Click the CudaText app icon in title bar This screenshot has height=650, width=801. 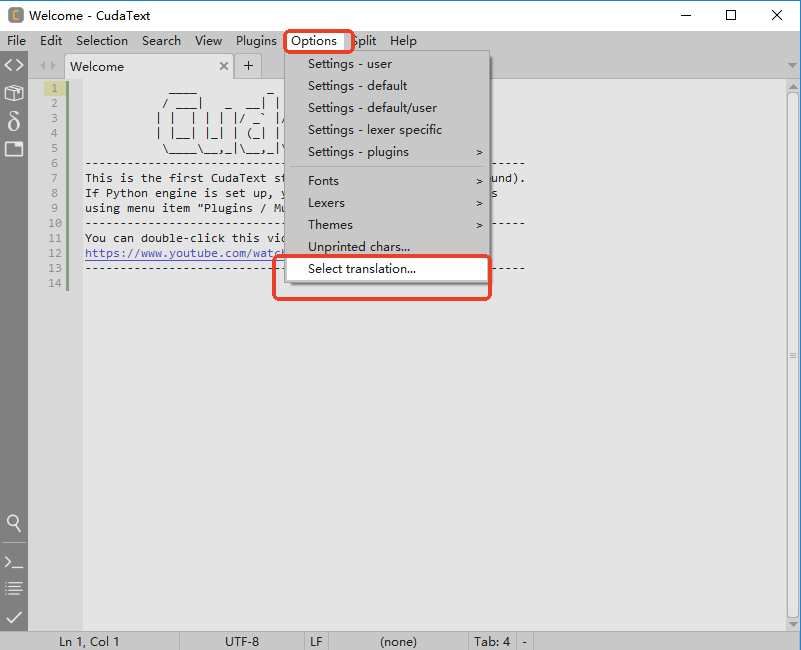[x=15, y=15]
